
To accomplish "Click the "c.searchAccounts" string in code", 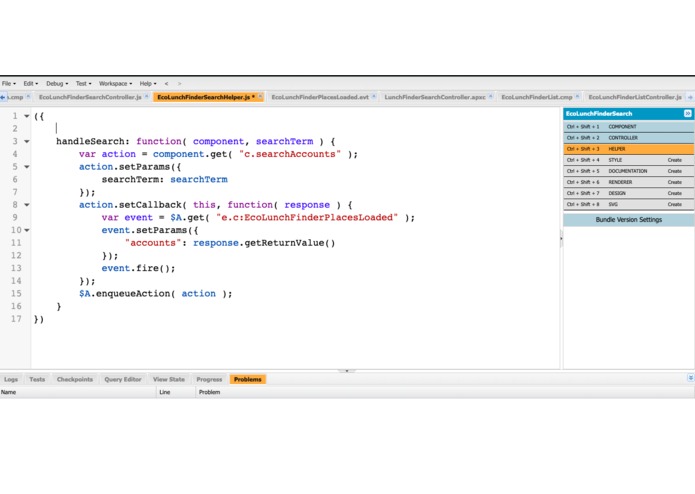I will click(x=290, y=154).
